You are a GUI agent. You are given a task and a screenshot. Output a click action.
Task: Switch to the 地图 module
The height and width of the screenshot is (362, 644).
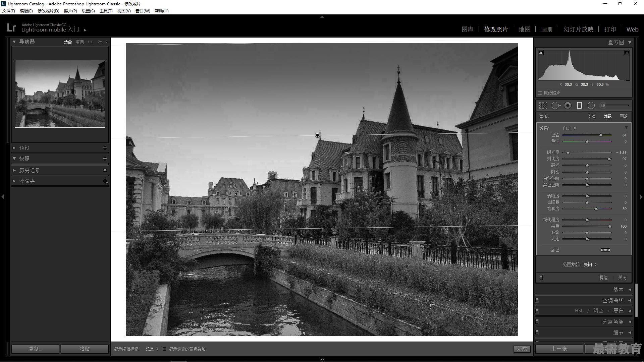pos(525,29)
